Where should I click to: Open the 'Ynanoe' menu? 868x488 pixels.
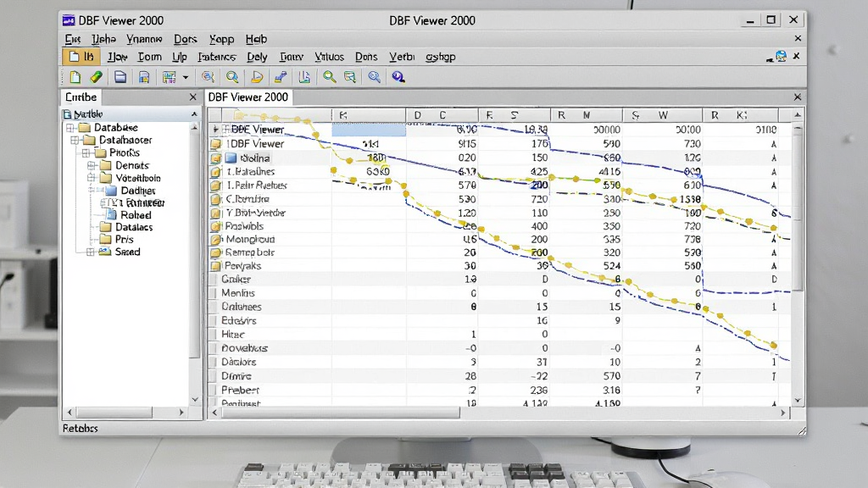coord(144,39)
